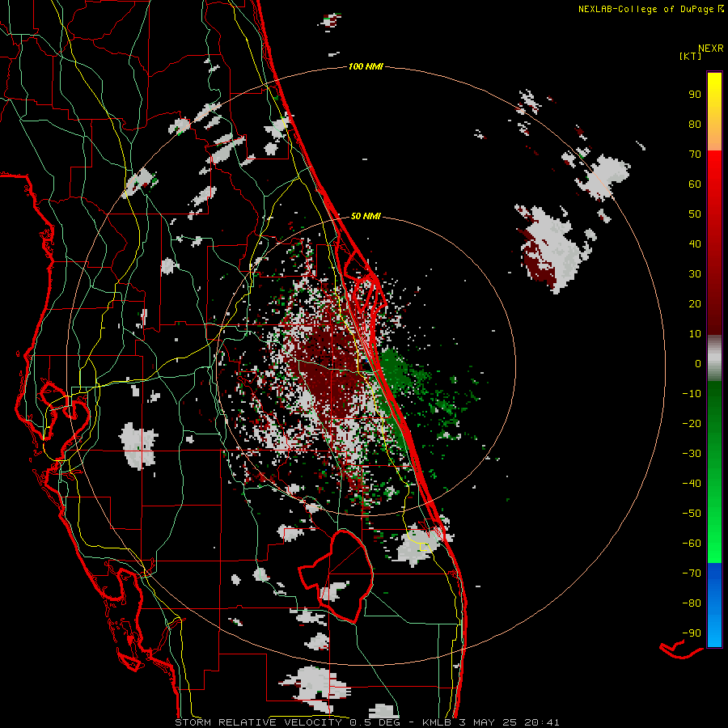Viewport: 728px width, 728px height.
Task: Click the -80 value on velocity scale
Action: (x=692, y=603)
